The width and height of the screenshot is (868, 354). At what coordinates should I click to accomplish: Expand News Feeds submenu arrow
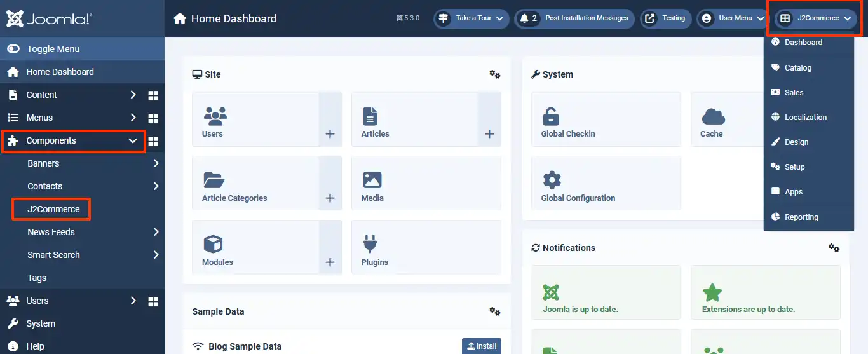[x=156, y=232]
